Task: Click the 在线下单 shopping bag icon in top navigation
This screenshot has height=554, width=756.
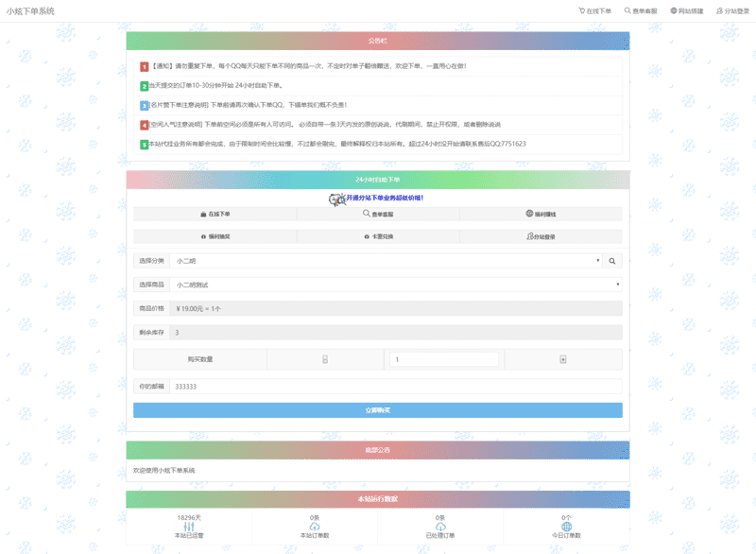Action: pyautogui.click(x=583, y=9)
